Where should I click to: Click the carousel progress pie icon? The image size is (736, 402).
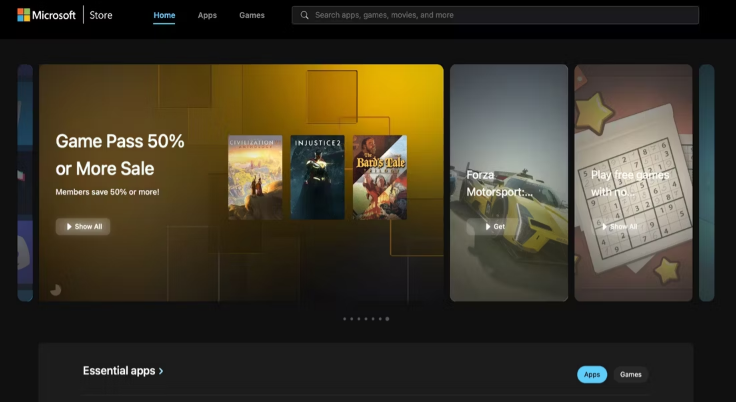56,290
